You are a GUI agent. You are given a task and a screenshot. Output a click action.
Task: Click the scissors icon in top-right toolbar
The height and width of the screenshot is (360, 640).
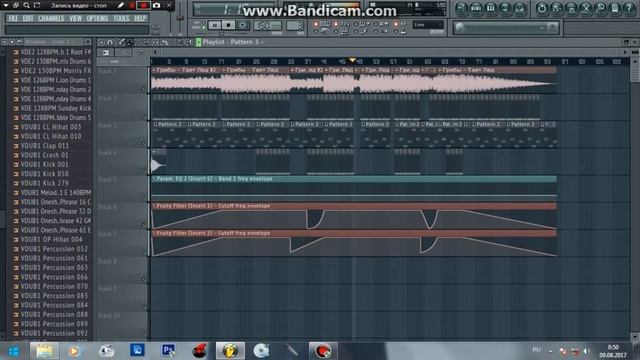tap(585, 8)
